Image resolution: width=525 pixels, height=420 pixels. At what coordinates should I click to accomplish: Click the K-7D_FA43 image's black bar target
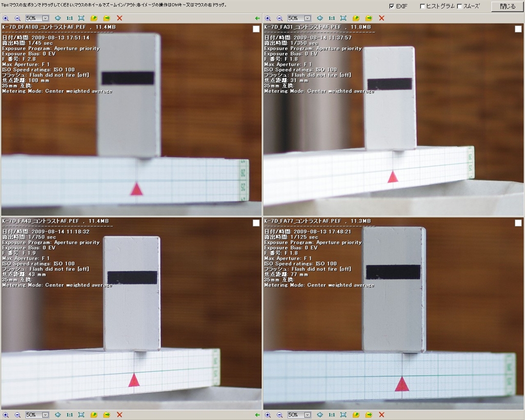(x=132, y=278)
